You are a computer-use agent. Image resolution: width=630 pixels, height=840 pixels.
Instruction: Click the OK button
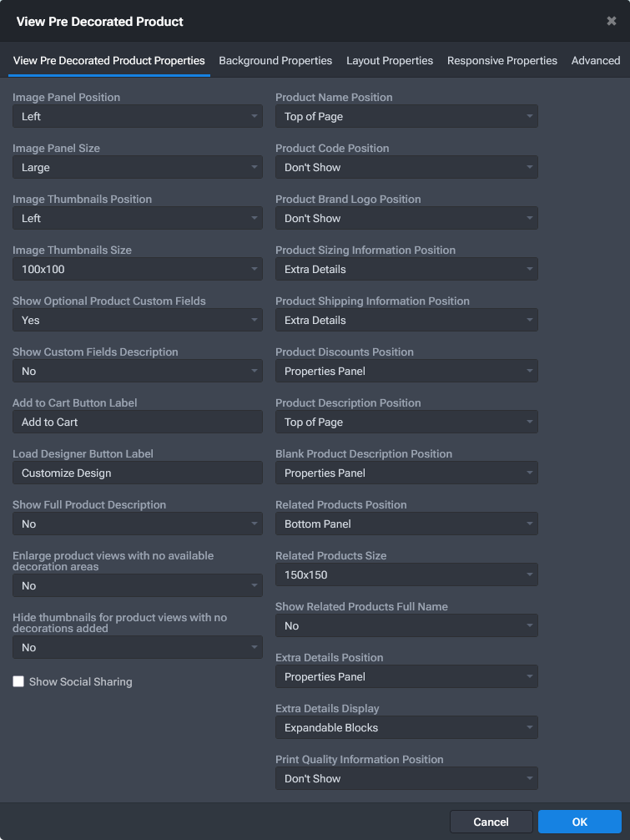click(x=580, y=821)
